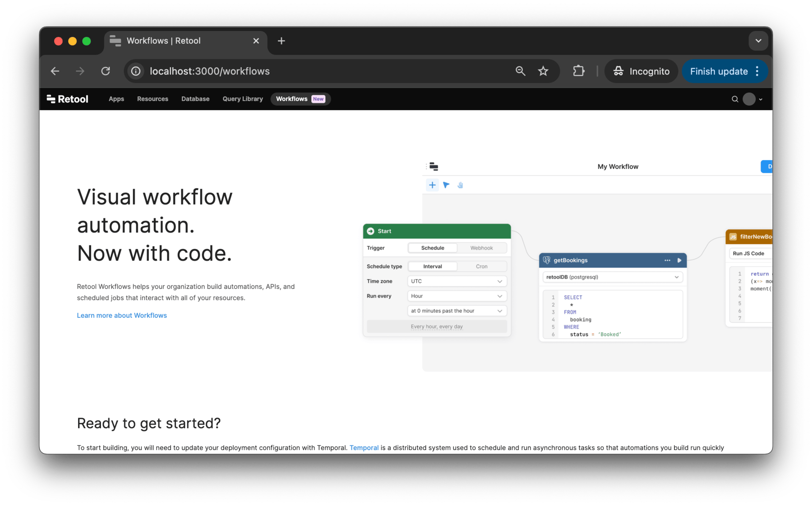Screen dimensions: 812x506
Task: Open the getBookings more options menu
Action: (667, 260)
